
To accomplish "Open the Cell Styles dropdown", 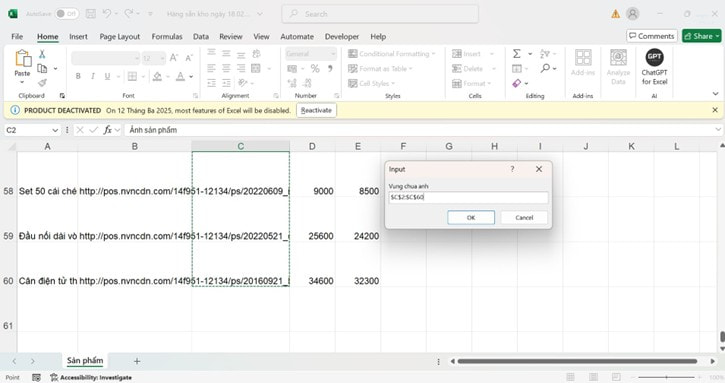I will 371,83.
